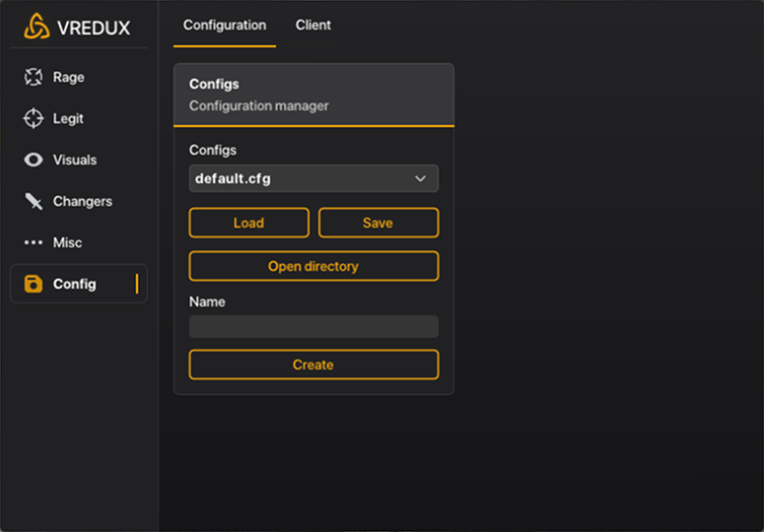Click the Changers knife icon
Viewport: 764px width, 532px height.
click(x=34, y=201)
